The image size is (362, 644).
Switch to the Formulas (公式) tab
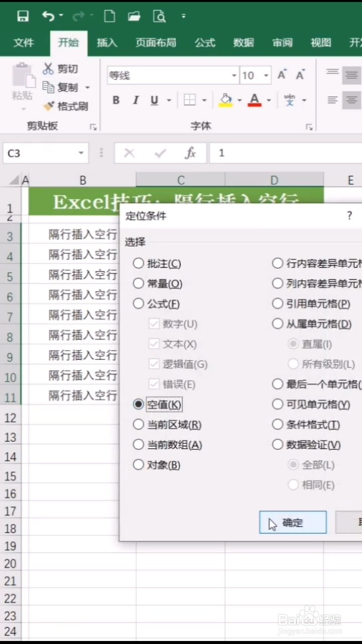(x=205, y=43)
